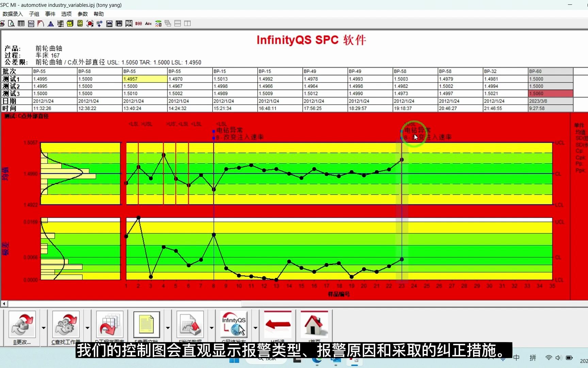Image resolution: width=588 pixels, height=368 pixels.
Task: Select the BP-60 batch header cell
Action: point(551,71)
